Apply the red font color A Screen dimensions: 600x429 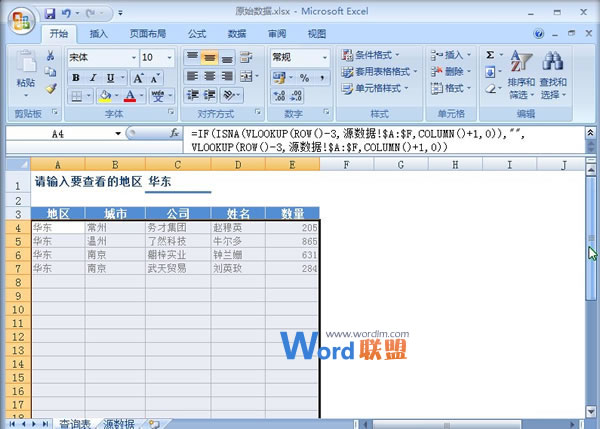tap(130, 96)
